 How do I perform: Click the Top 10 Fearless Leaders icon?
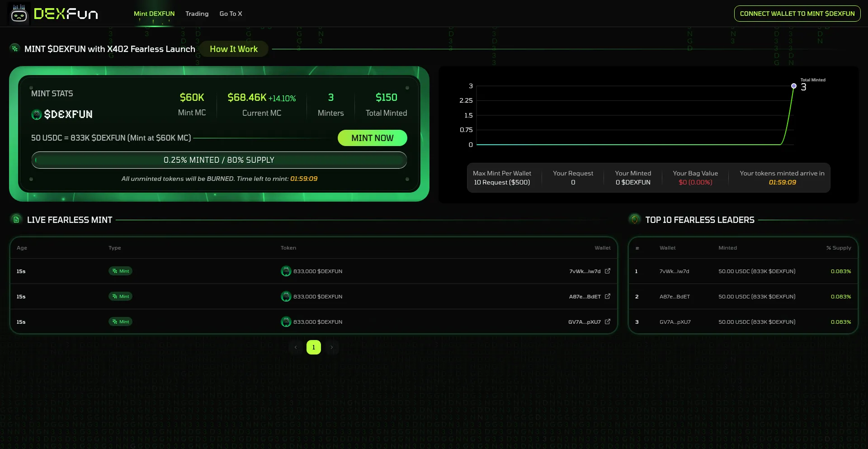635,220
